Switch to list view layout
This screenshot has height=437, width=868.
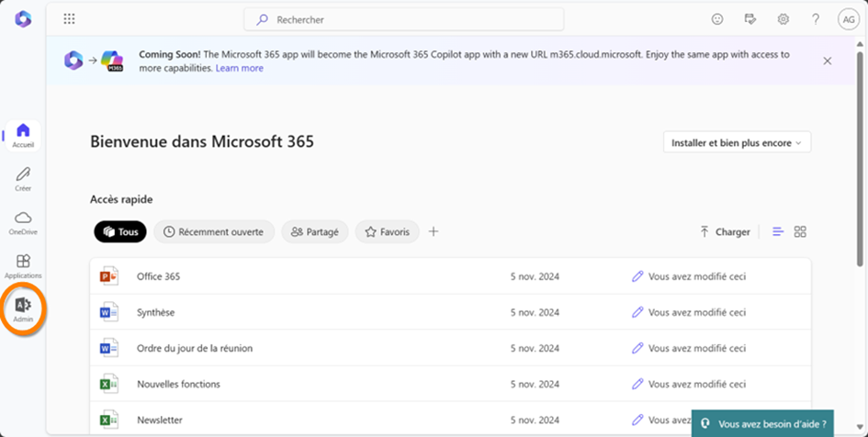[x=778, y=232]
